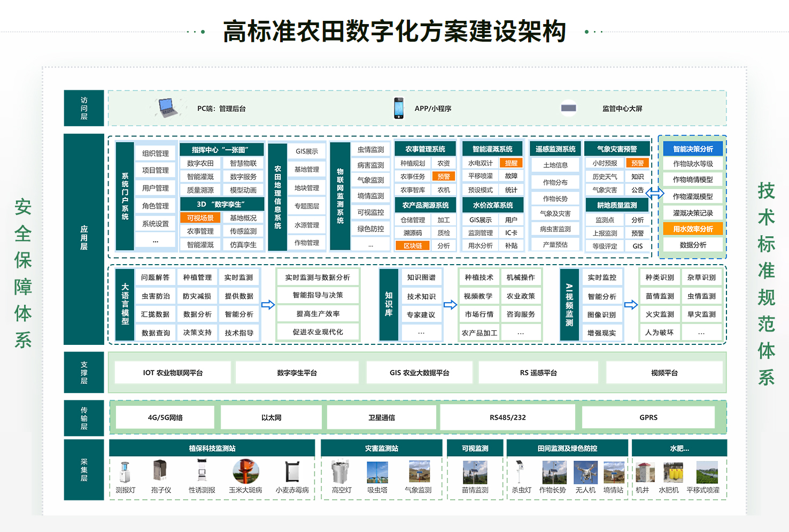Click the 区块链 highlighted swatch
This screenshot has height=532, width=789.
414,245
